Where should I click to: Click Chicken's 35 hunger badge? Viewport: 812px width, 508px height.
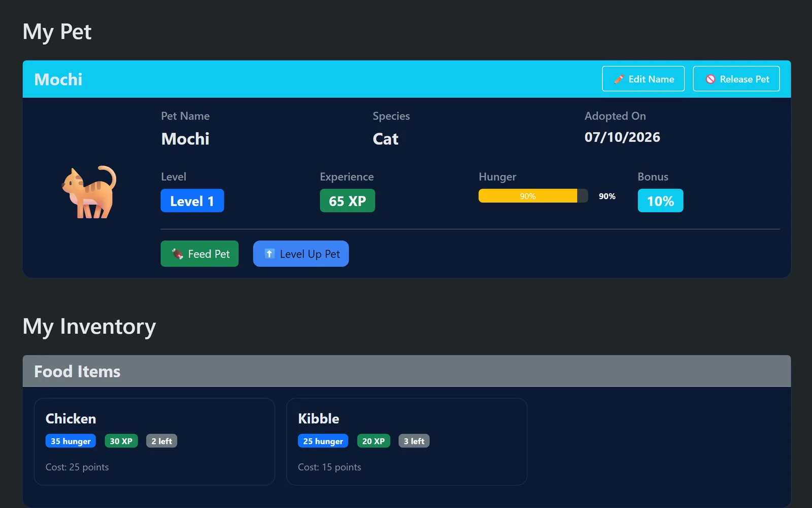click(x=71, y=441)
